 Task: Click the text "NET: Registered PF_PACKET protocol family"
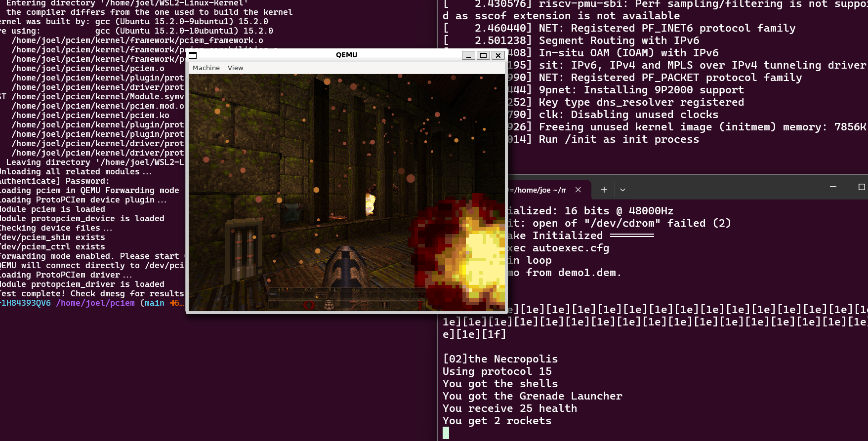coord(670,78)
